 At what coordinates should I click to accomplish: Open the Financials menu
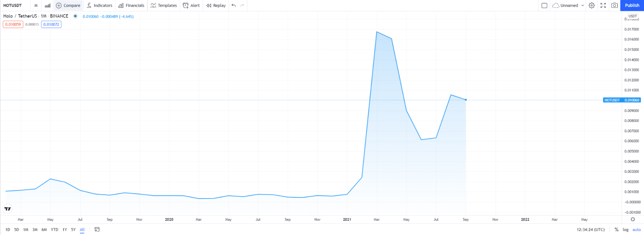[131, 5]
